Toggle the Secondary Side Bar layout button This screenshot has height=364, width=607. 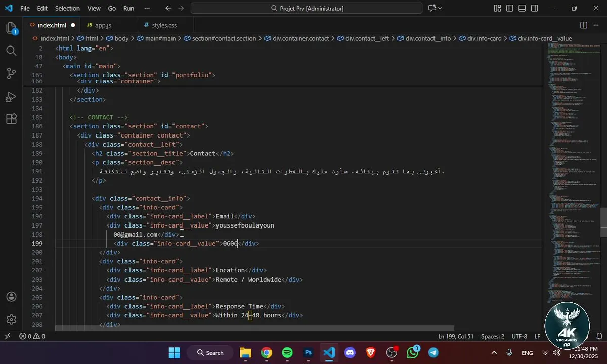coord(535,8)
